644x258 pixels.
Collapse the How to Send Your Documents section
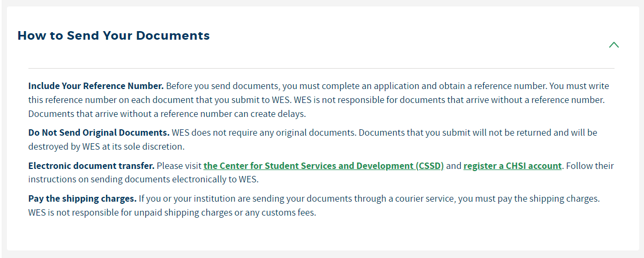click(x=613, y=45)
